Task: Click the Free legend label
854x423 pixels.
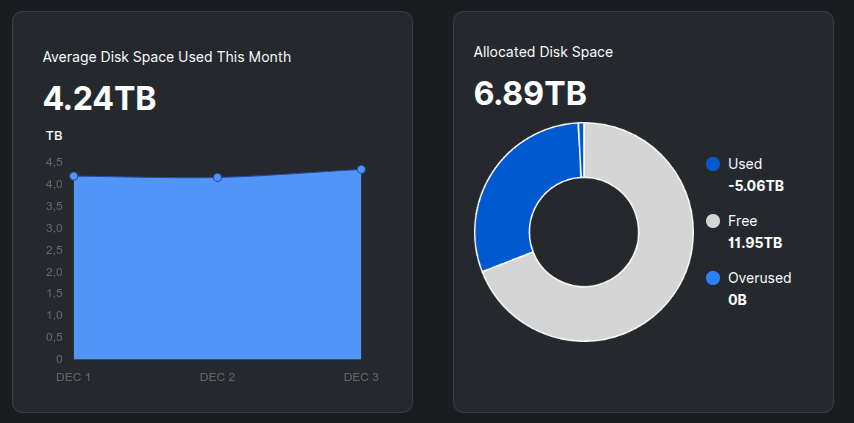Action: 743,221
